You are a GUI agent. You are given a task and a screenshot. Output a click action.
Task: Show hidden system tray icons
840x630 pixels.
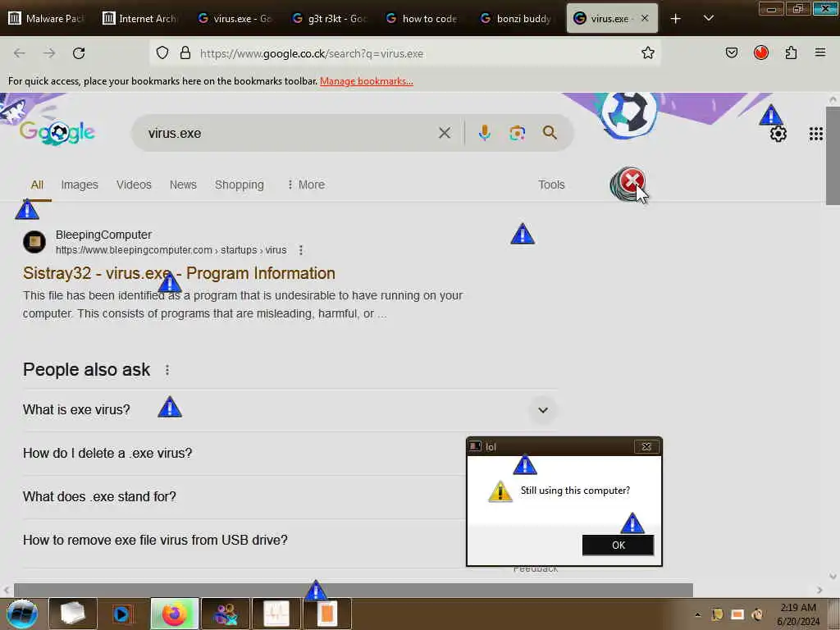tap(697, 614)
